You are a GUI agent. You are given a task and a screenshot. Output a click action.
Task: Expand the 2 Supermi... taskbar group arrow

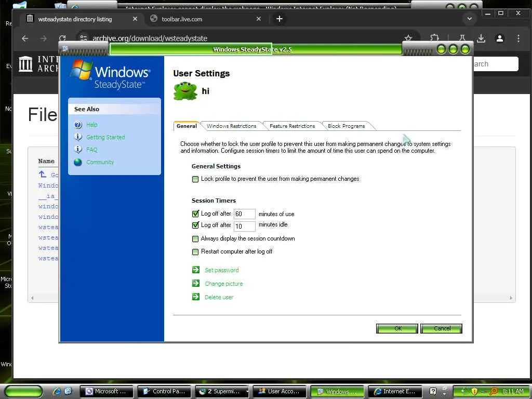[247, 392]
